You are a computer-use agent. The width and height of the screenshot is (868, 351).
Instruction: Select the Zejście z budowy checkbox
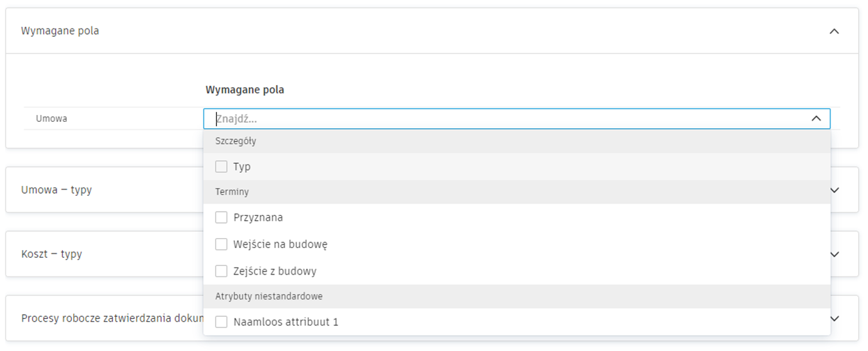pyautogui.click(x=222, y=271)
